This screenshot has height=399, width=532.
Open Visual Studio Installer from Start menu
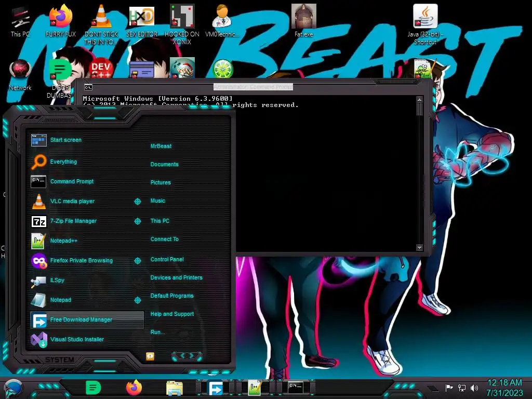[x=87, y=339]
